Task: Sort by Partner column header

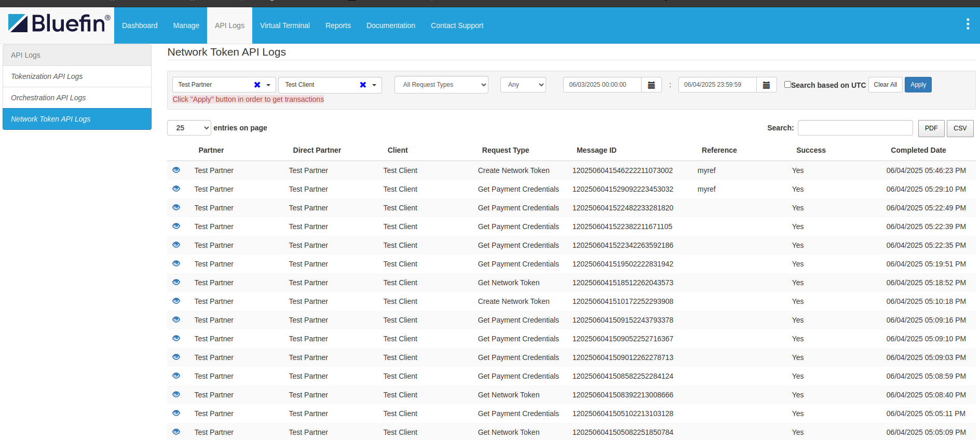Action: [x=211, y=150]
